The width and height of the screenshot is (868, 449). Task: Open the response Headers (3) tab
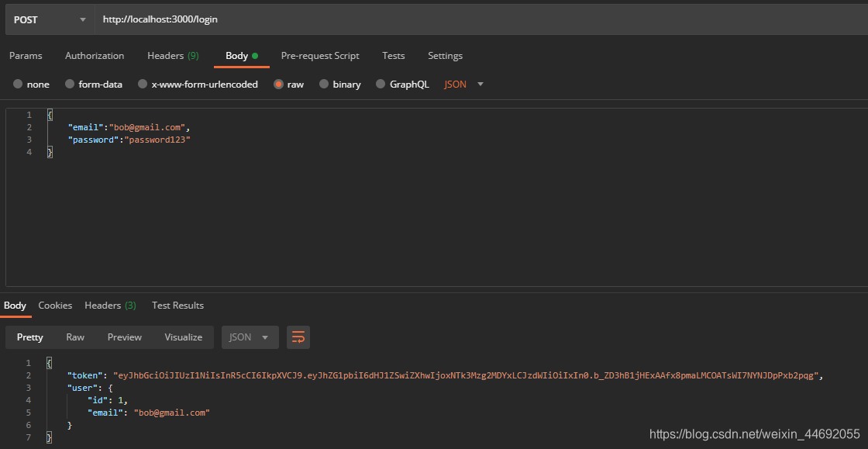click(110, 305)
